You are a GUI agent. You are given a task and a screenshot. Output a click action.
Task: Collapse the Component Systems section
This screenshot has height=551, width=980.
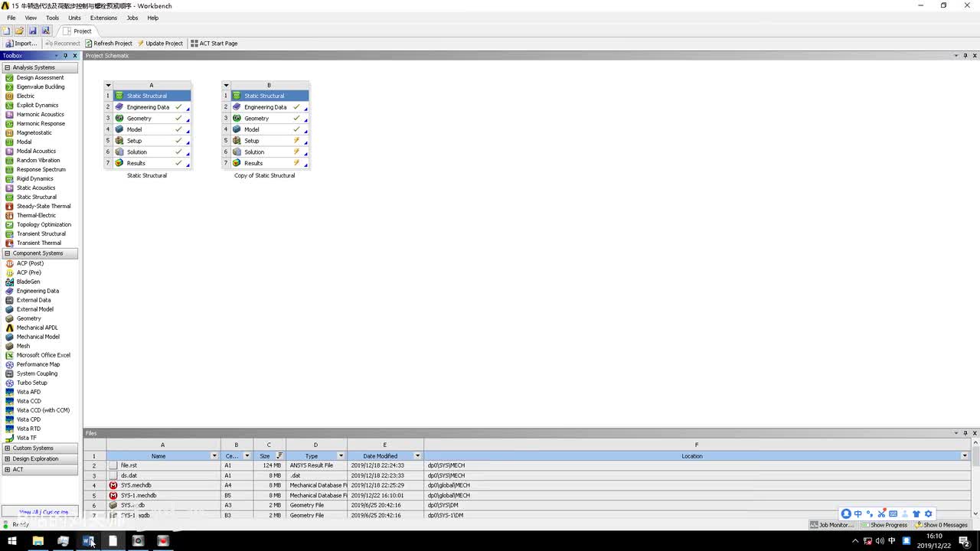coord(7,253)
